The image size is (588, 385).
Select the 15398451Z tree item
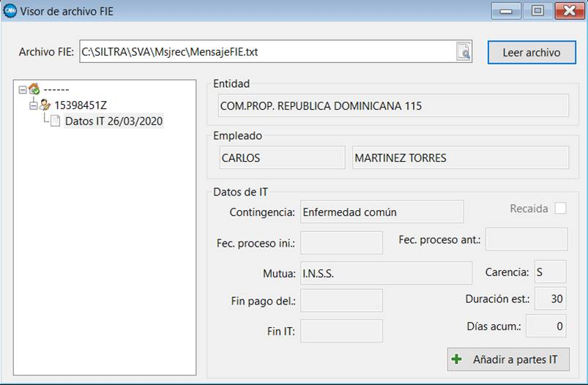point(85,105)
